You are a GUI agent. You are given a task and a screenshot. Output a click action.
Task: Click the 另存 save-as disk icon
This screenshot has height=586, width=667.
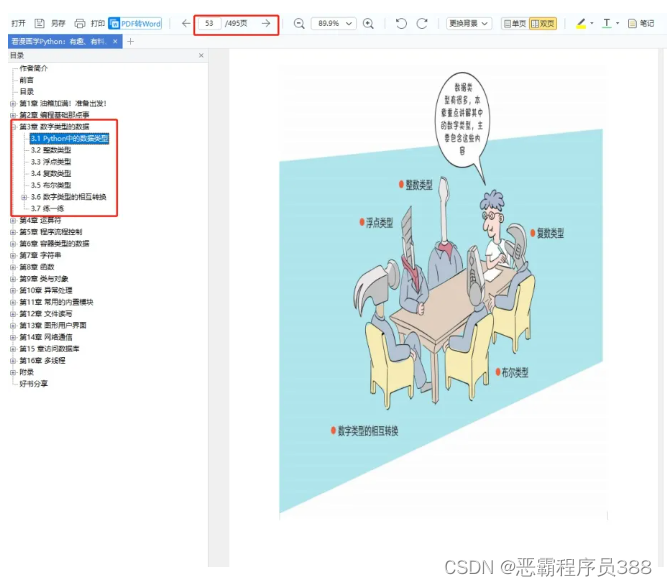coord(40,23)
